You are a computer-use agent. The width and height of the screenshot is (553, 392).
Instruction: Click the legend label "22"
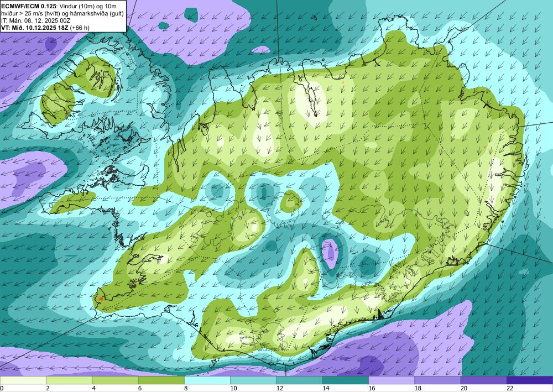tap(510, 388)
